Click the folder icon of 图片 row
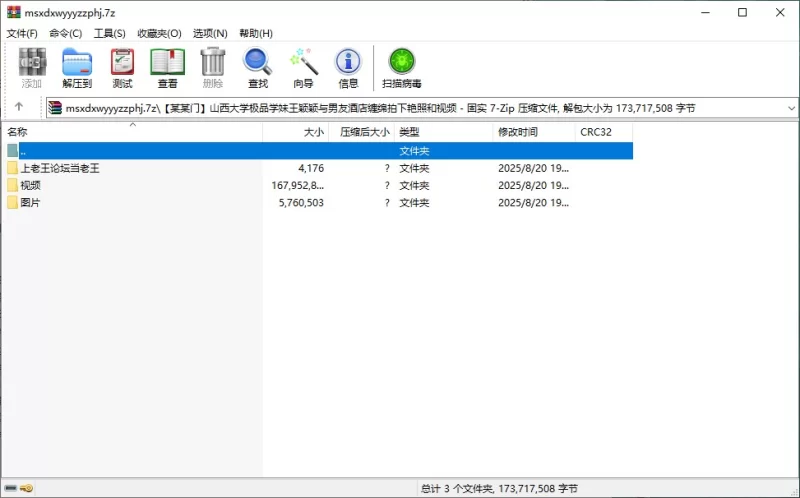 click(x=13, y=203)
